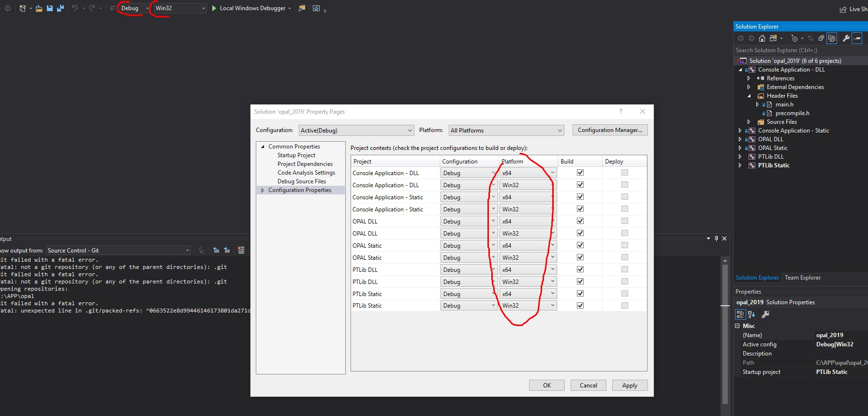The image size is (868, 416).
Task: Open Configuration Manager button
Action: [610, 130]
